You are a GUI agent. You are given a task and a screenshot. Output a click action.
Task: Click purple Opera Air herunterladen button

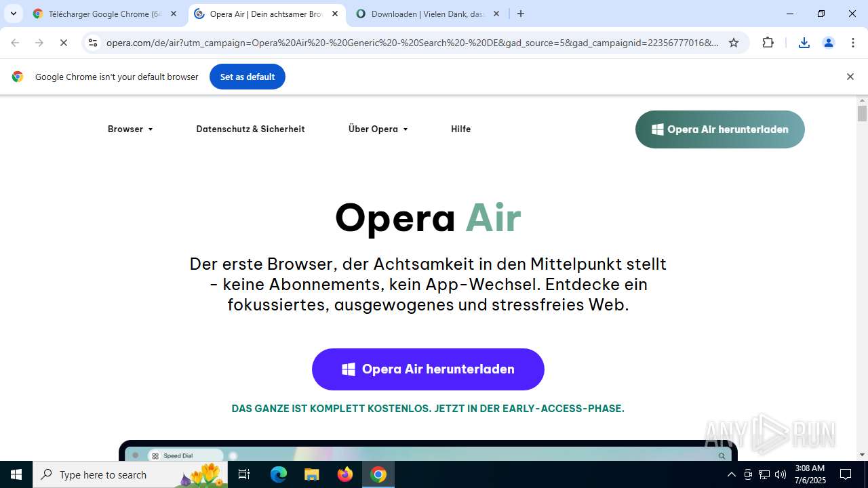428,369
